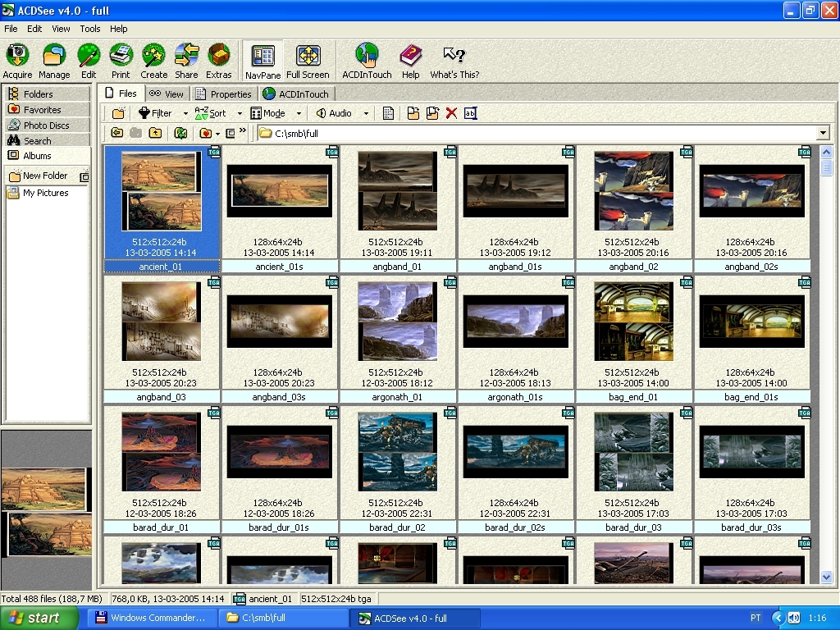Open the Tools menu
This screenshot has width=840, height=630.
(x=90, y=29)
